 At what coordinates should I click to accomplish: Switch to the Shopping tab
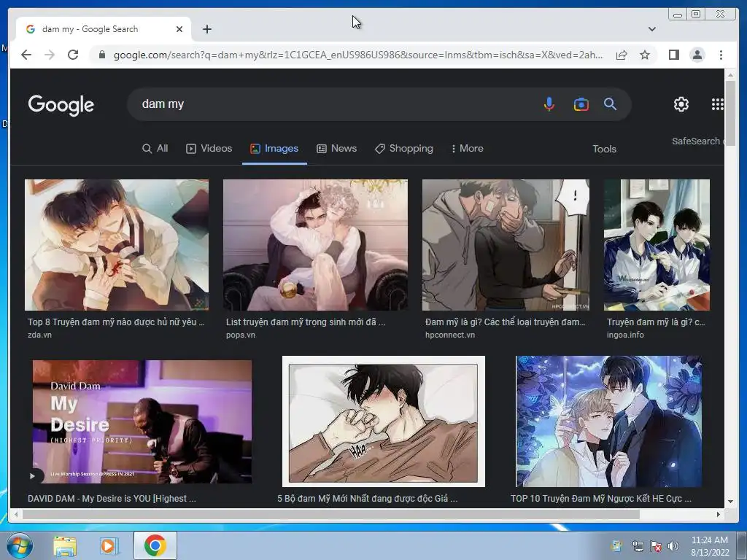point(404,149)
